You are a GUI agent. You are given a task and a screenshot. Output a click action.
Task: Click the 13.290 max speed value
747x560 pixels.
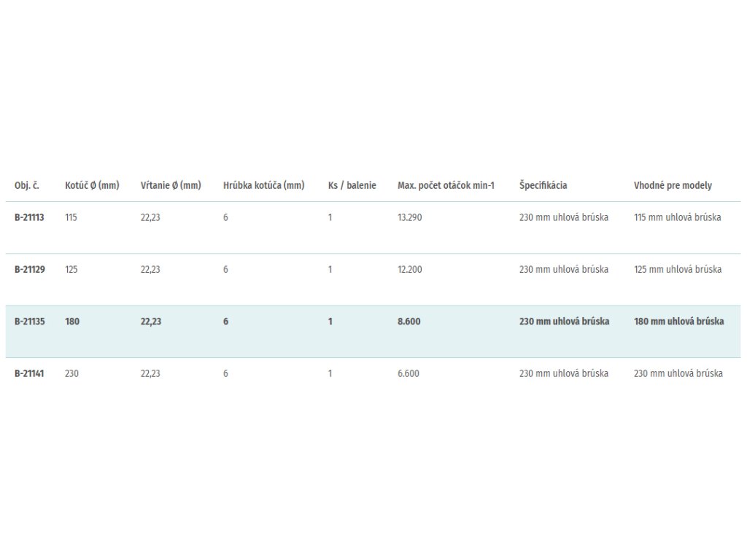pos(409,217)
